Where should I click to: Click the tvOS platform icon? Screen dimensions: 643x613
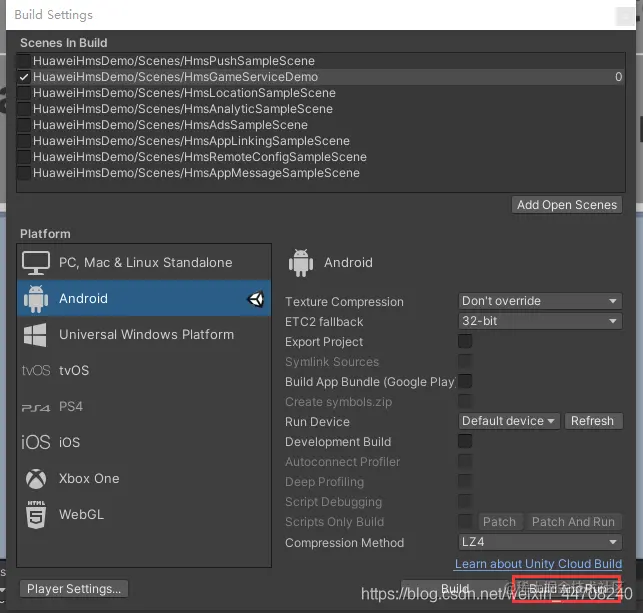tap(36, 371)
